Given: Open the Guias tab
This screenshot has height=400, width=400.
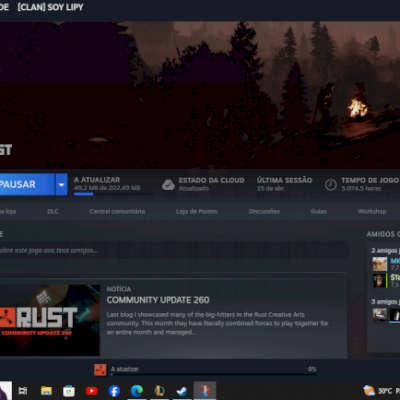Looking at the screenshot, I should pos(319,211).
